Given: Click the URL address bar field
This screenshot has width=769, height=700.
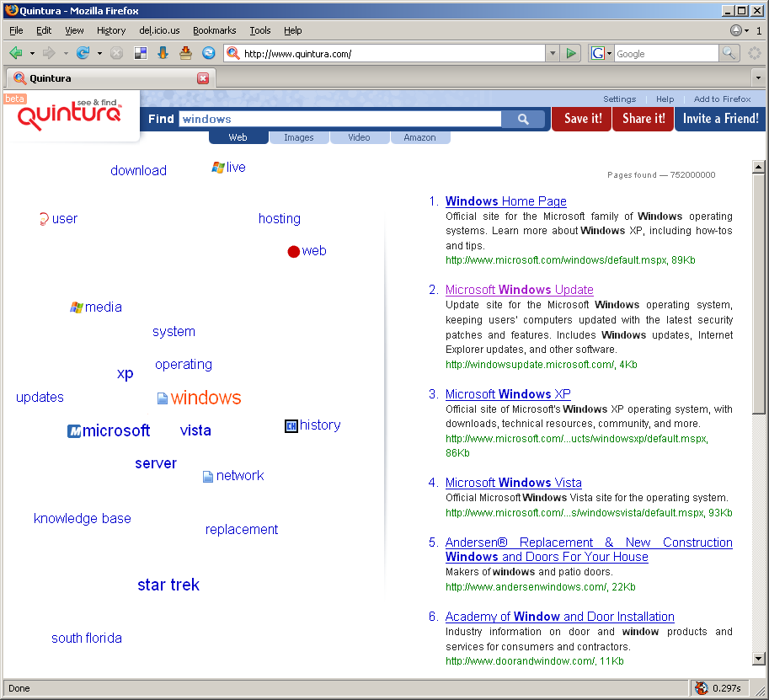Looking at the screenshot, I should [x=393, y=53].
